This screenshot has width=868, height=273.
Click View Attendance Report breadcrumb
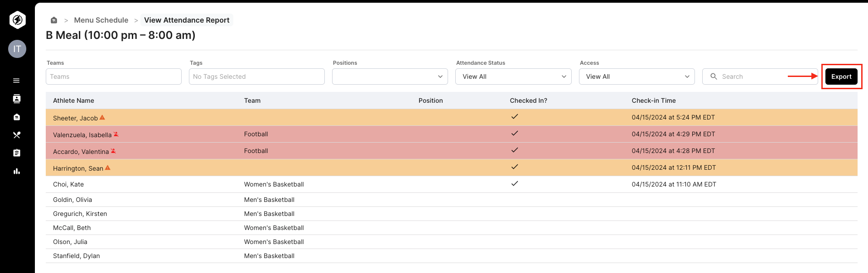(187, 20)
